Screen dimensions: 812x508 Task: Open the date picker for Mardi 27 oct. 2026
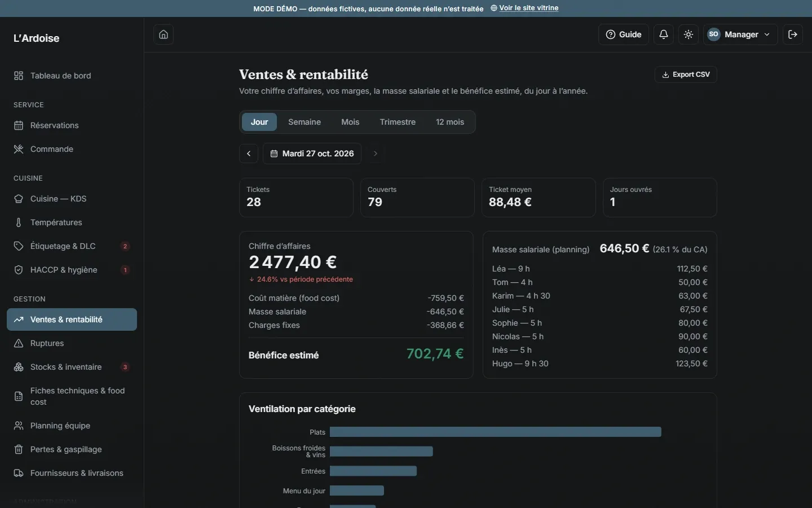tap(312, 154)
